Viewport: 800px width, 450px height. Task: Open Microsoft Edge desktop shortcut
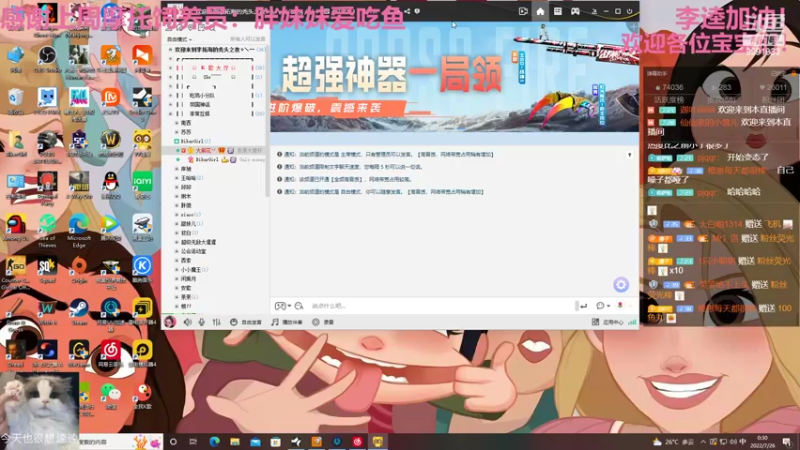tap(79, 230)
